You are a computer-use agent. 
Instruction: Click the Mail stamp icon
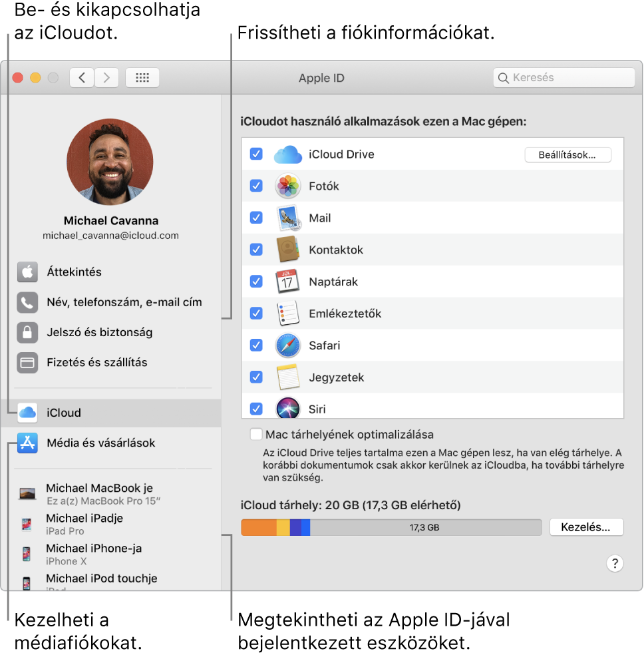(288, 218)
